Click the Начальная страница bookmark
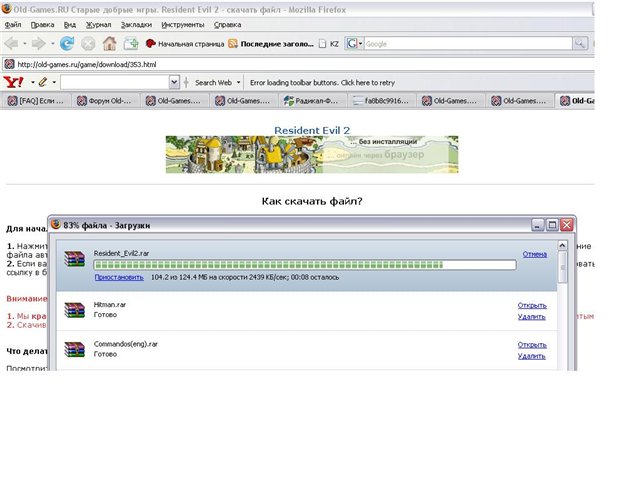Viewport: 640px width, 480px height. coord(185,44)
